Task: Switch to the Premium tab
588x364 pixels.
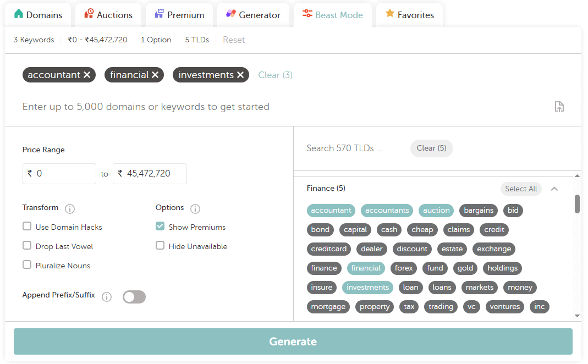Action: pos(179,14)
